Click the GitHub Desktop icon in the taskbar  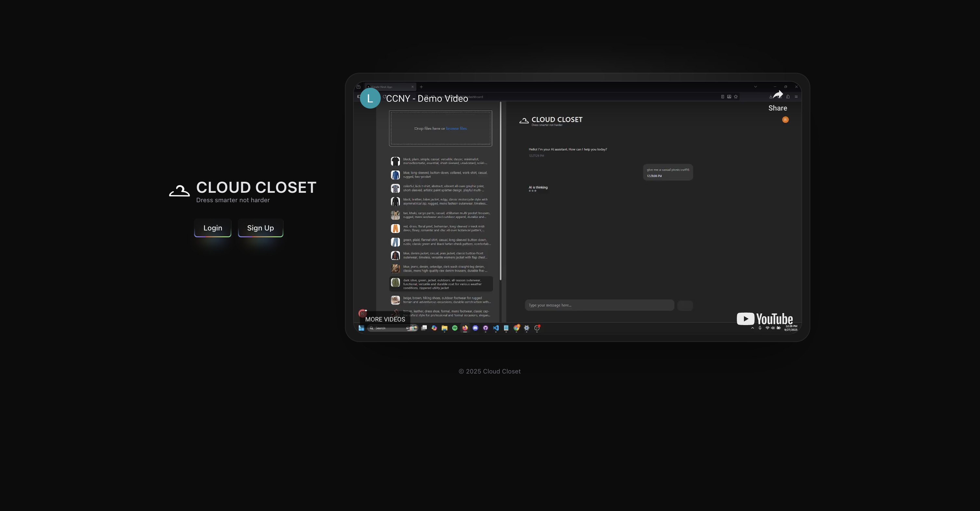pyautogui.click(x=485, y=328)
